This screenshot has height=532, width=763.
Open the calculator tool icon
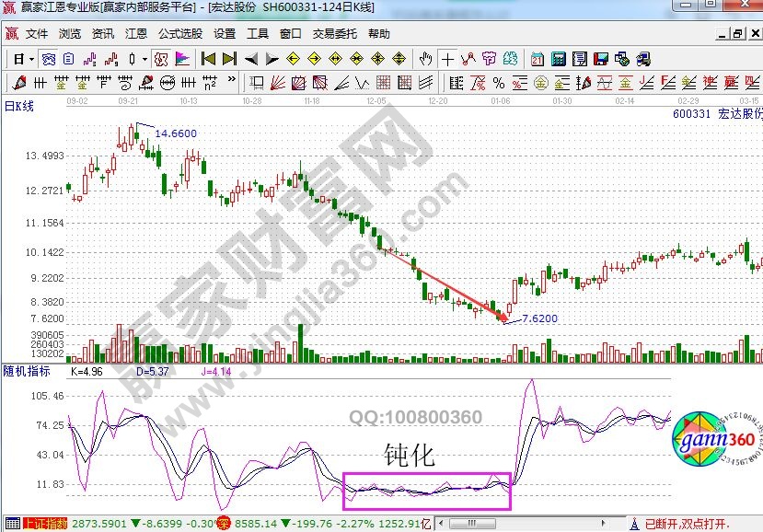558,59
